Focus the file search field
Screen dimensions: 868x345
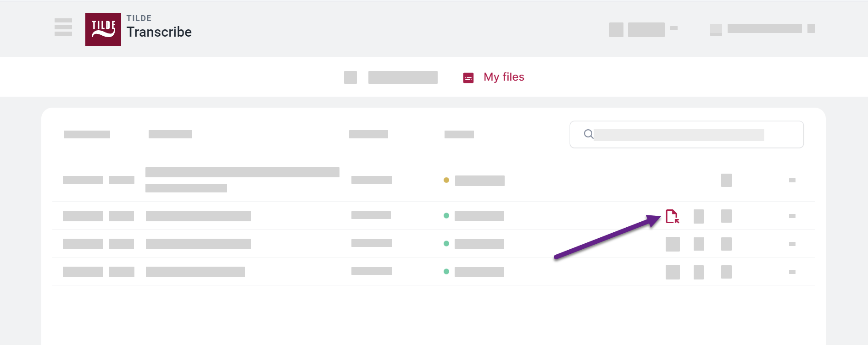coord(686,135)
